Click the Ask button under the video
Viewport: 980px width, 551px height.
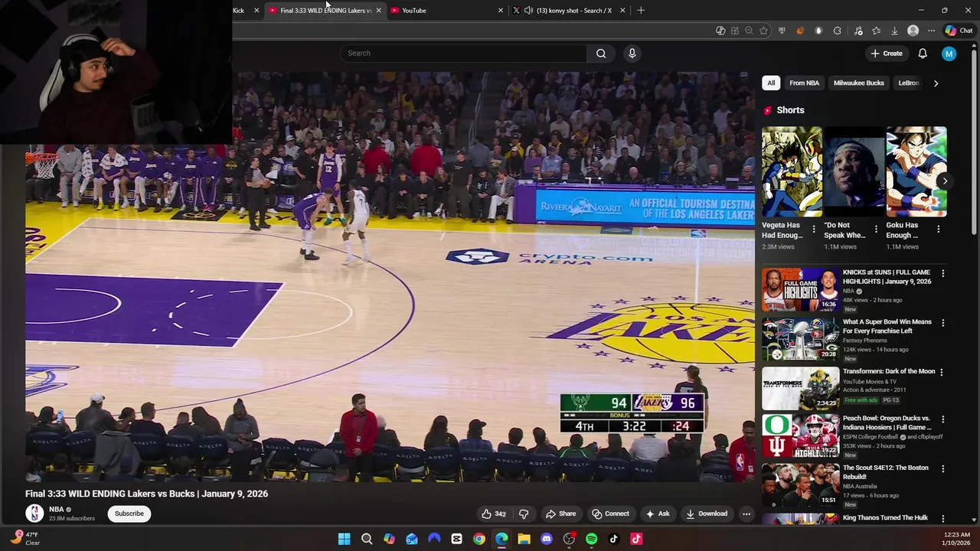(x=658, y=514)
